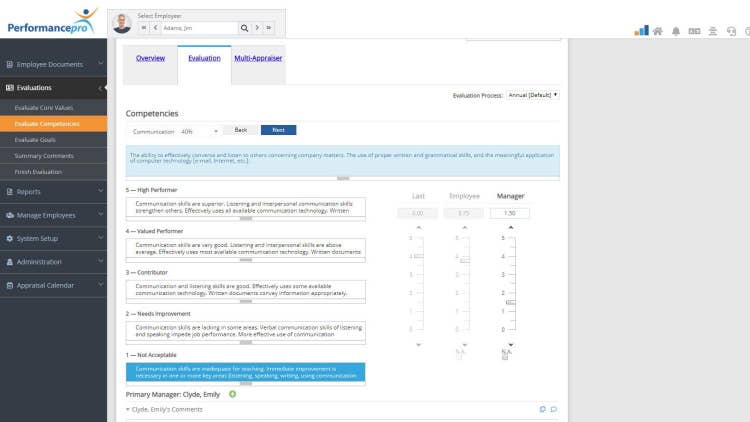
Task: Tick the Manager N.A. checkbox
Action: [x=505, y=357]
